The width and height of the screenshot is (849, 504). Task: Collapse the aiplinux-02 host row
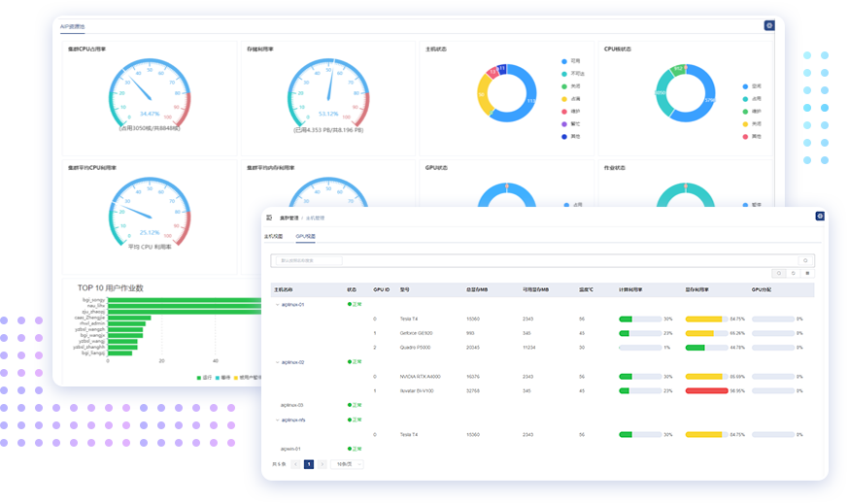coord(277,362)
